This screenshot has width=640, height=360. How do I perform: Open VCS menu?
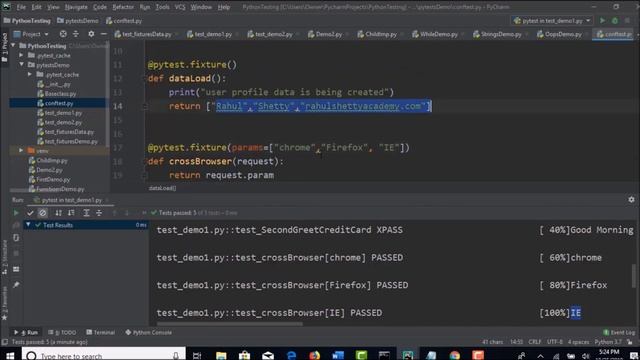click(180, 7)
